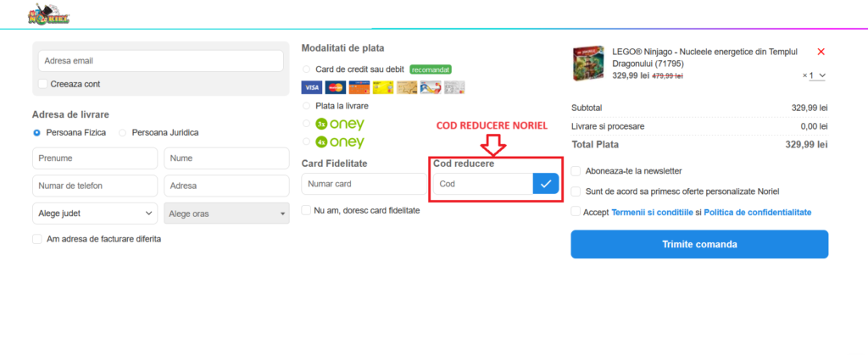Open Politica de confidentialitate link
This screenshot has height=355, width=868.
click(757, 212)
